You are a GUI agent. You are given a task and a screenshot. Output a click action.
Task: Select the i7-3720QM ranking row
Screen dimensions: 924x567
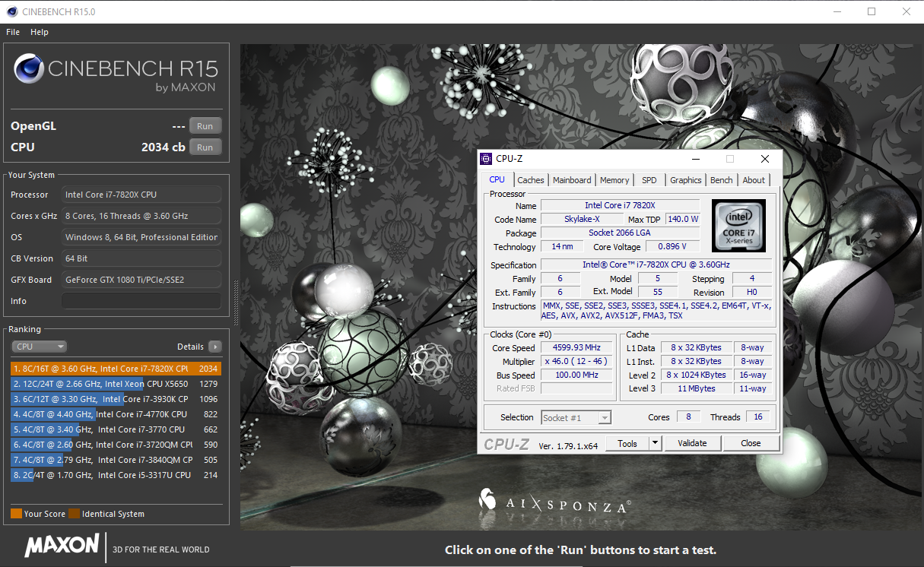(x=116, y=445)
